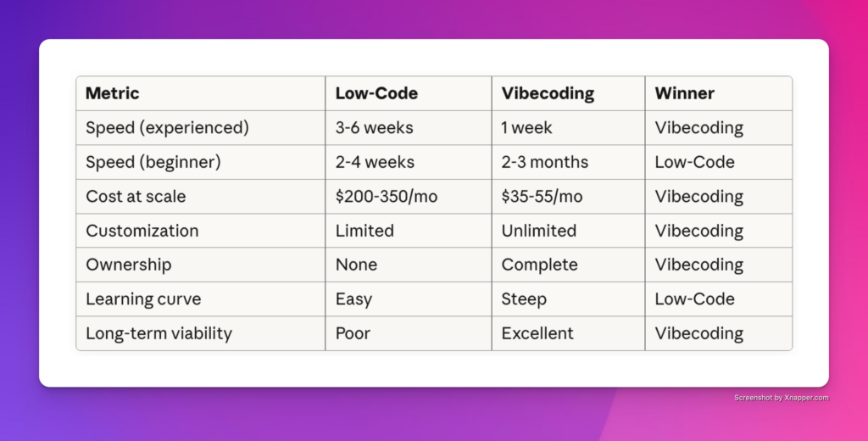This screenshot has height=441, width=868.
Task: Select the 3-6 weeks cell
Action: point(375,128)
